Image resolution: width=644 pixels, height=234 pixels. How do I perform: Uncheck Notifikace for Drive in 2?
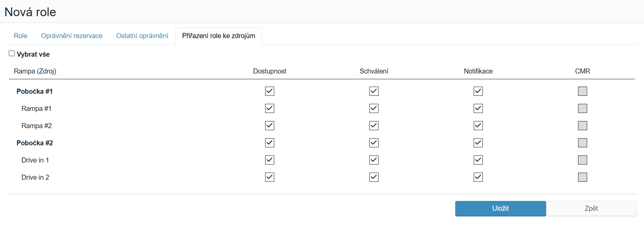tap(478, 177)
